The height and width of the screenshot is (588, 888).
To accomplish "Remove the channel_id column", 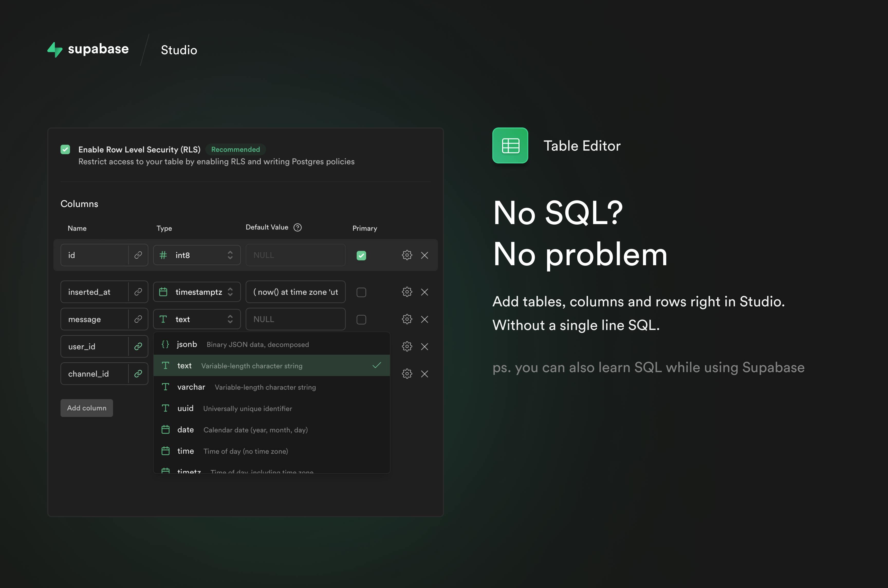I will (x=425, y=374).
